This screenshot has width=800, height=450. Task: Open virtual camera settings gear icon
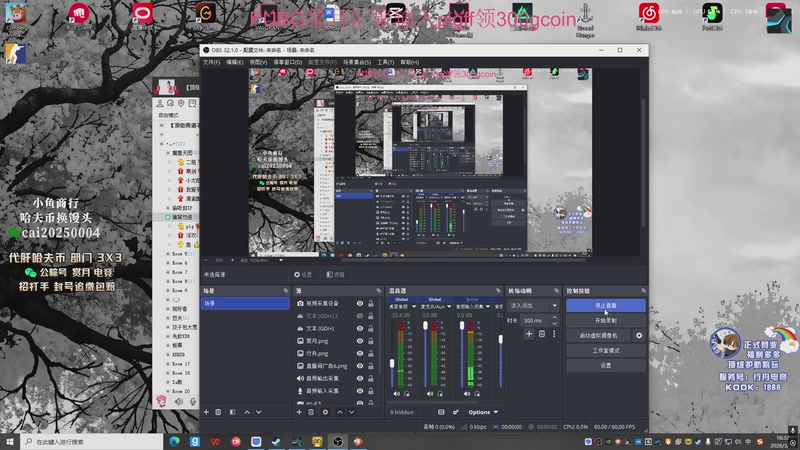point(639,335)
